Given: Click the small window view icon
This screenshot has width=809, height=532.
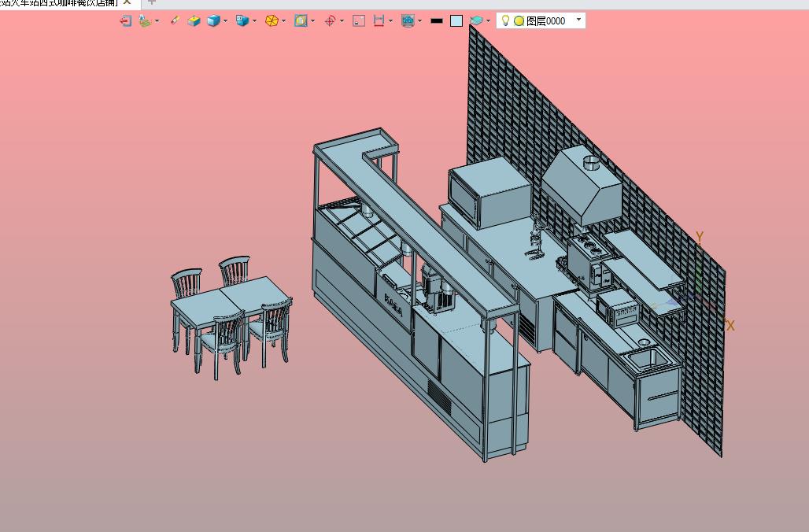Looking at the screenshot, I should click(x=359, y=20).
